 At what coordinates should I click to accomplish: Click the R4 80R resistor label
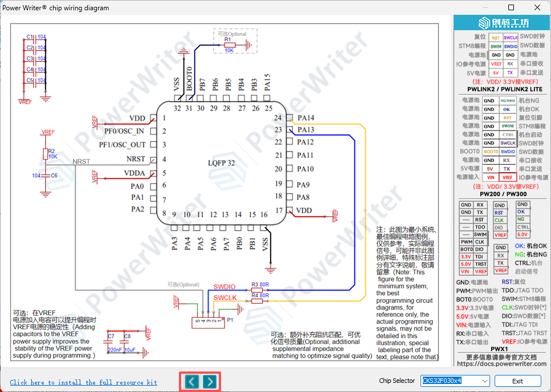click(260, 295)
